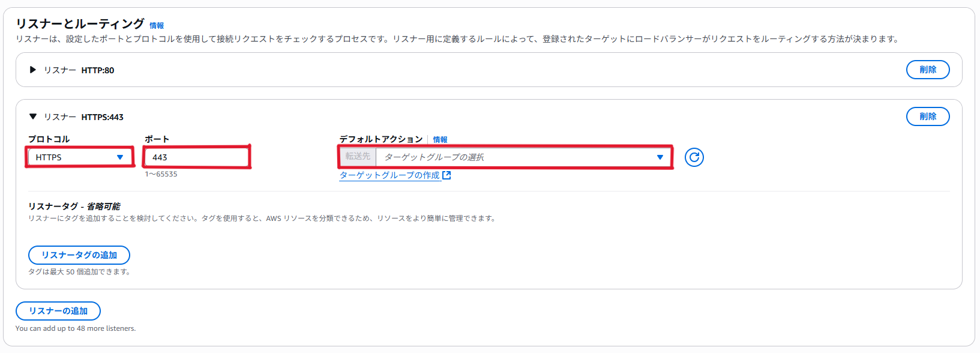980x353 pixels.
Task: Click リスナーの追加 button
Action: tap(58, 311)
